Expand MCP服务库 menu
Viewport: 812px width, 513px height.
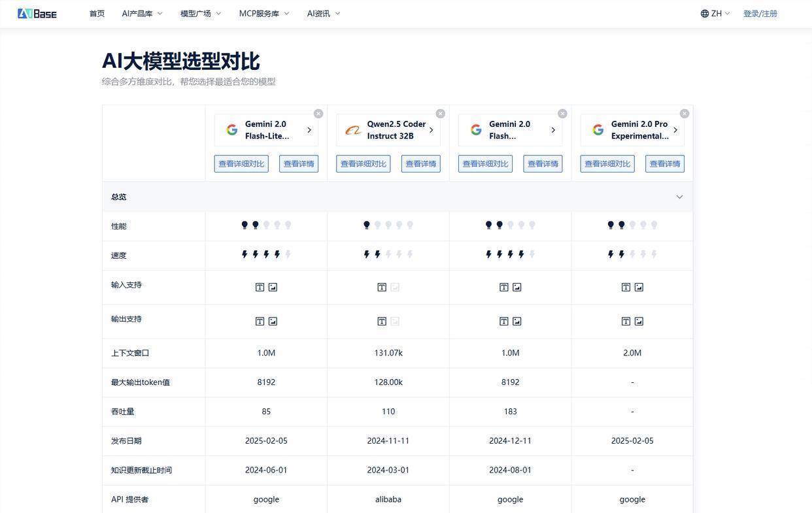pyautogui.click(x=264, y=14)
